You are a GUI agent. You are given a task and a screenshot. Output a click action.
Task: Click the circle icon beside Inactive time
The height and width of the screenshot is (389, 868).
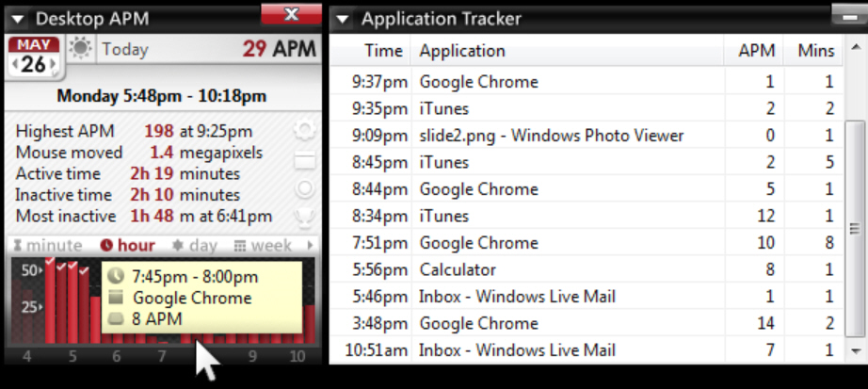click(x=304, y=188)
